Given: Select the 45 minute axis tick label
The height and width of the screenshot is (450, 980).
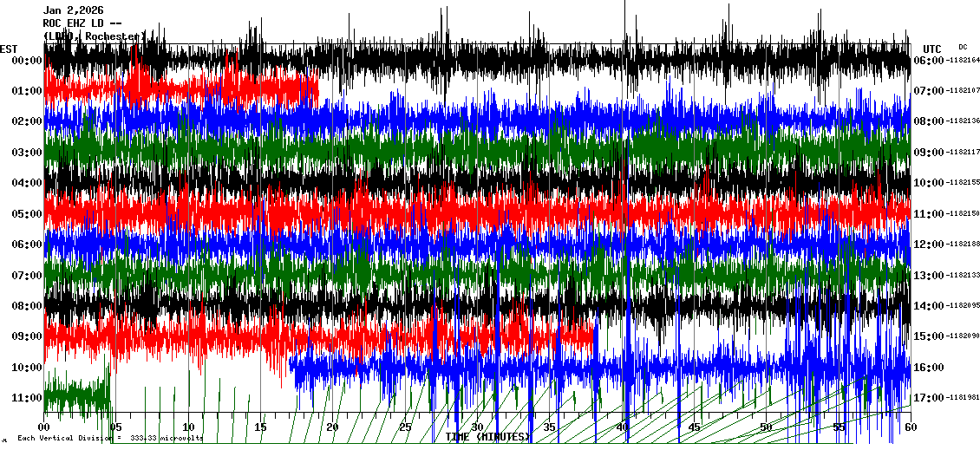Looking at the screenshot, I should 694,427.
